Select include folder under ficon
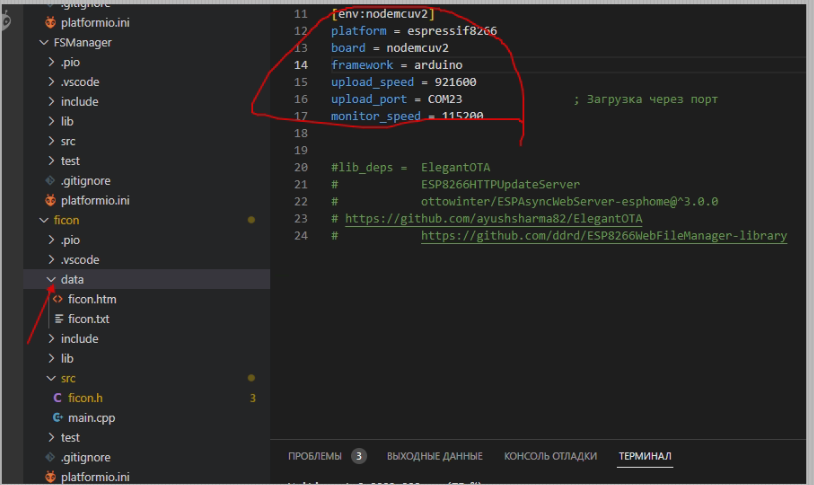Image resolution: width=814 pixels, height=485 pixels. (79, 339)
